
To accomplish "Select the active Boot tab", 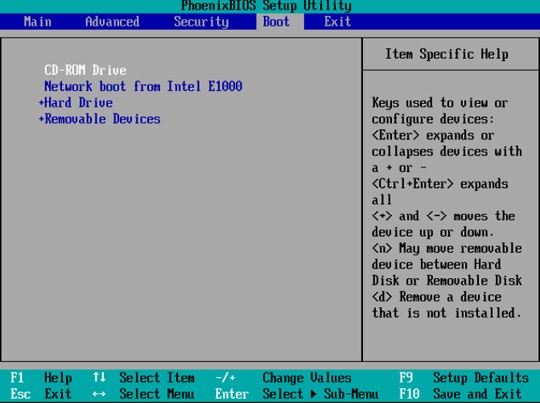I will pyautogui.click(x=276, y=22).
